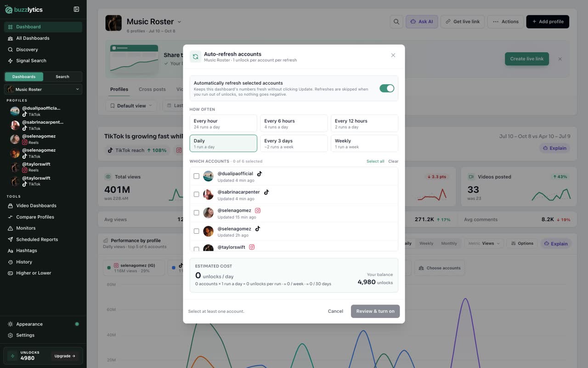Check the @sabrinacarpenter account checkbox
The width and height of the screenshot is (588, 368).
196,195
